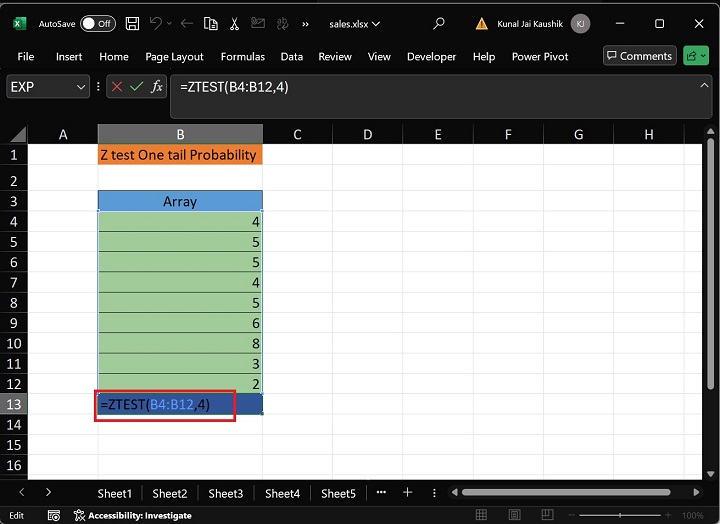Show more sheets via ellipsis
The height and width of the screenshot is (524, 720).
tap(381, 492)
